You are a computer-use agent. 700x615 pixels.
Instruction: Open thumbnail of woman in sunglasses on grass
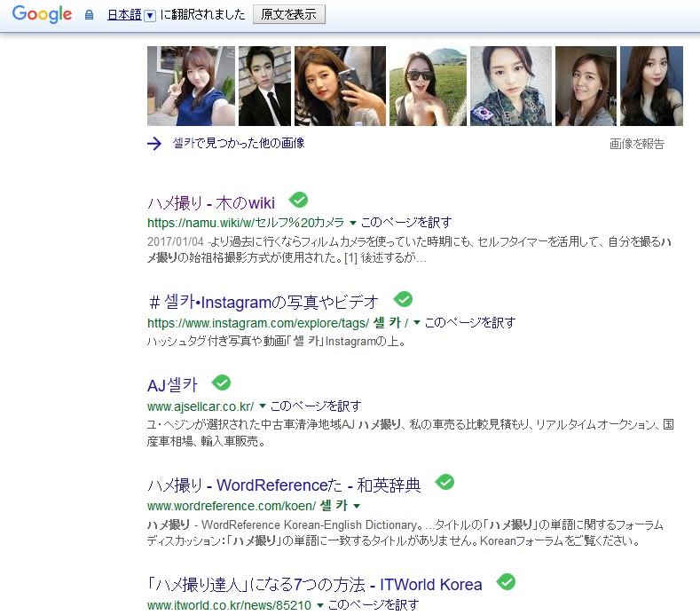(428, 86)
